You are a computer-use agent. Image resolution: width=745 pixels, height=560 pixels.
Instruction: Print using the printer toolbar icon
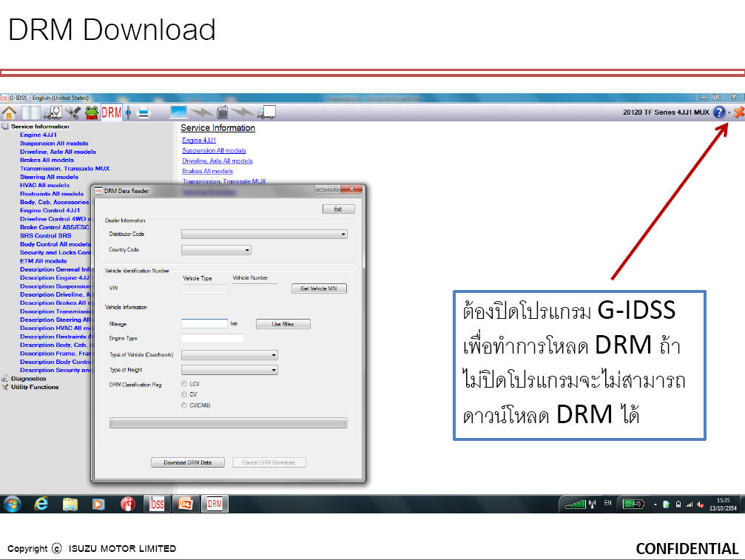pos(144,112)
